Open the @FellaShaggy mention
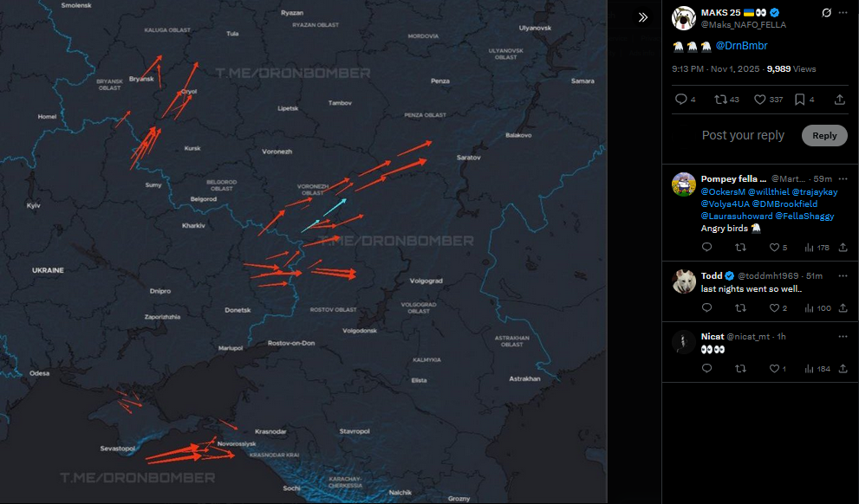Image resolution: width=859 pixels, height=504 pixels. pos(804,216)
